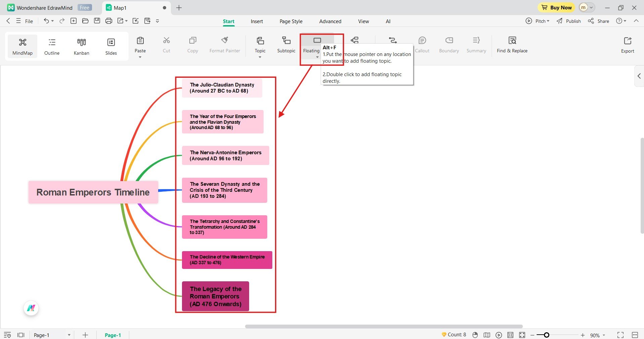
Task: Switch to the Insert ribbon tab
Action: pos(257,21)
